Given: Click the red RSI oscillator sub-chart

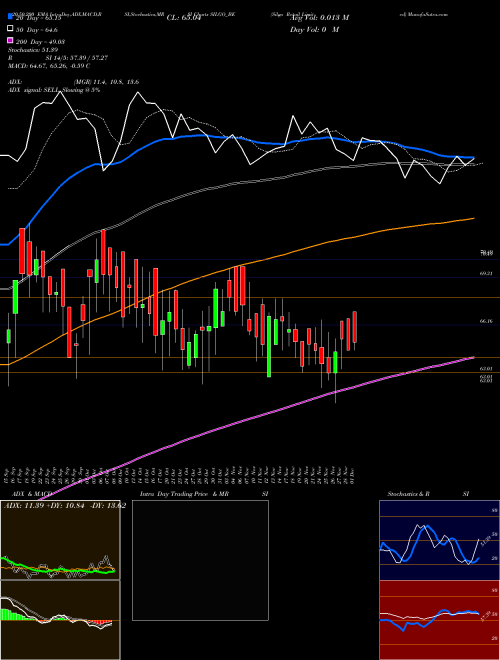Looking at the screenshot, I should [x=439, y=620].
